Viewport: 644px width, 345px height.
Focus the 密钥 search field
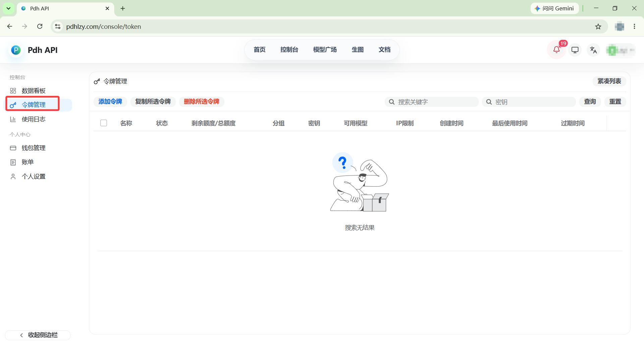(x=529, y=102)
